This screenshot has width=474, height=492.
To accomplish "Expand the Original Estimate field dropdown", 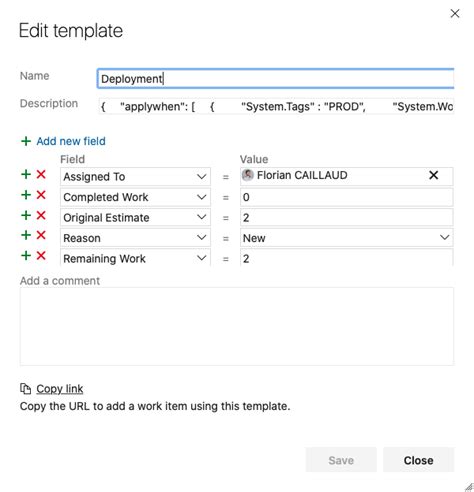I will point(201,217).
